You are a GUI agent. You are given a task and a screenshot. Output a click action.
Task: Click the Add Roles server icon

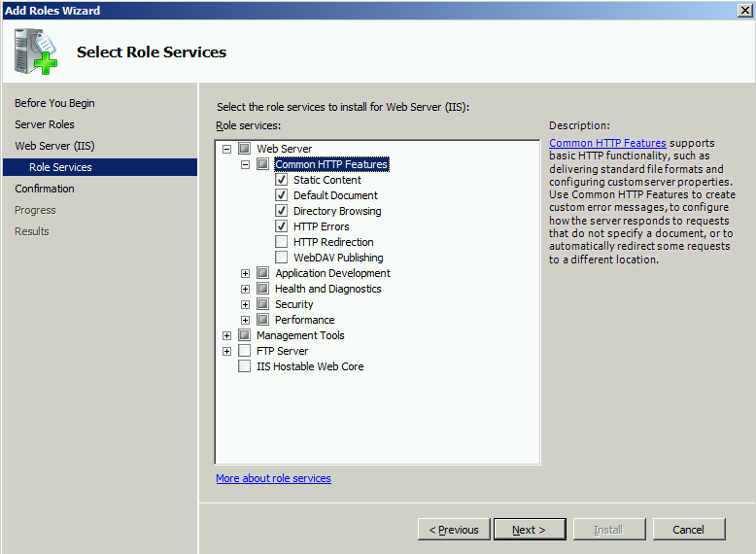(36, 52)
